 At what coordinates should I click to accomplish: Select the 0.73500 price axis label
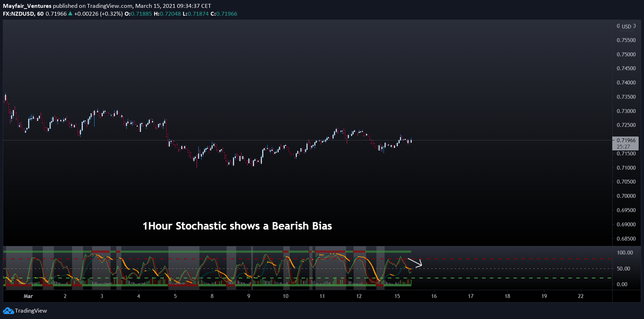point(626,97)
